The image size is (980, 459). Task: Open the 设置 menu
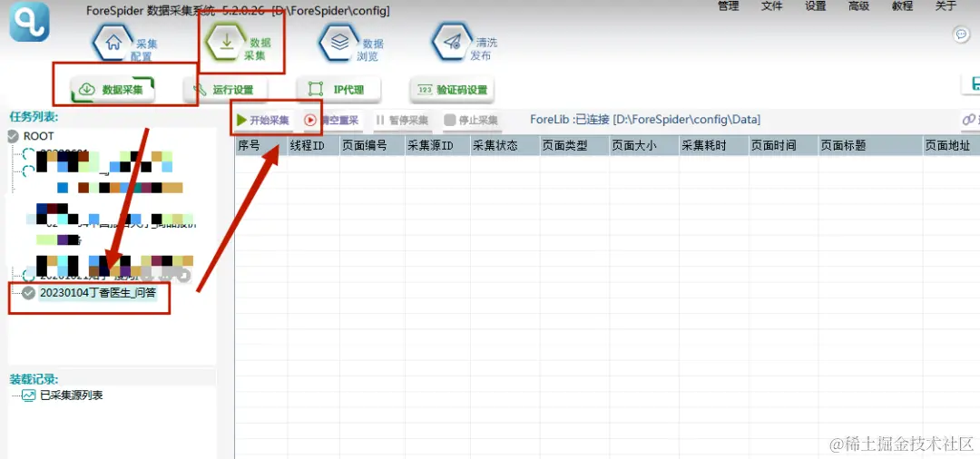point(815,6)
